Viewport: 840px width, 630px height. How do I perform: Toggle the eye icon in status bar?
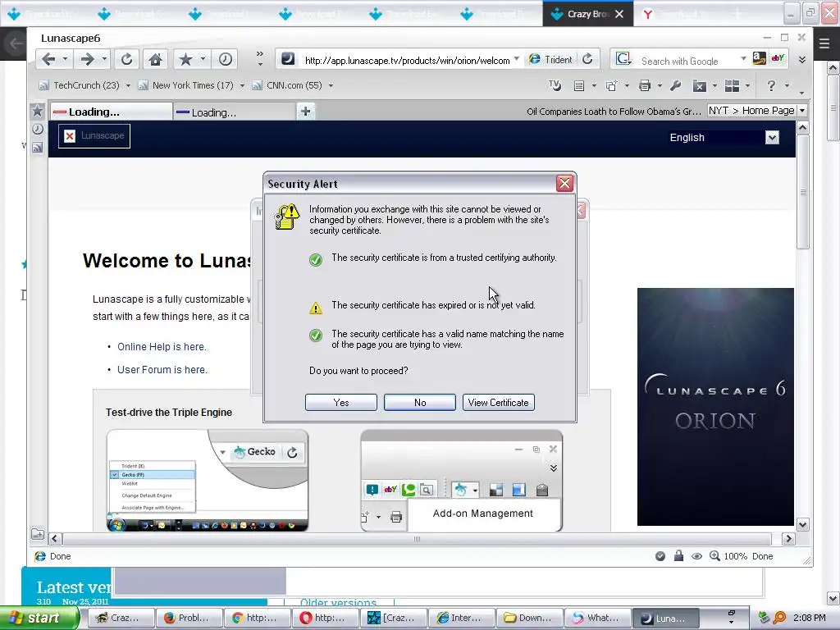tap(696, 556)
